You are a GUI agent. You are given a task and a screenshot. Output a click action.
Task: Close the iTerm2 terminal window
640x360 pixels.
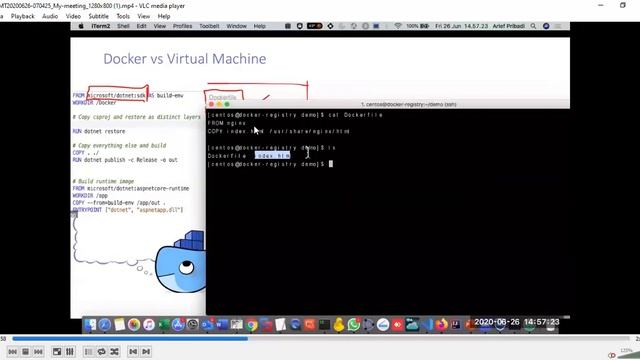tap(211, 104)
